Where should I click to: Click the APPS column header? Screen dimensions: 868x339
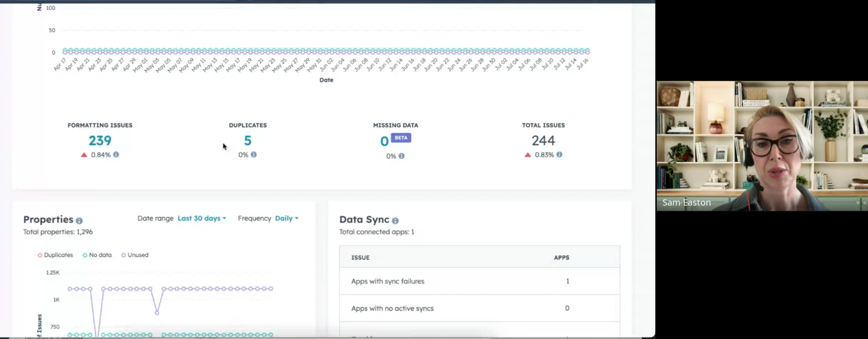click(x=562, y=257)
